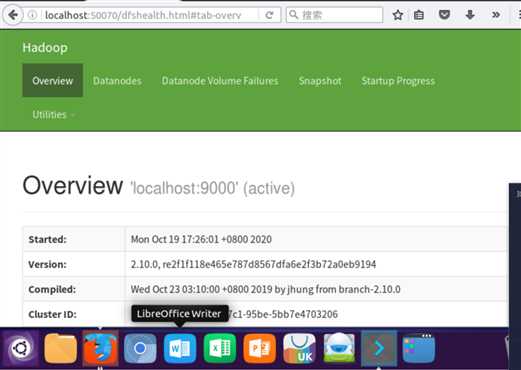Select the Compiled date value
The height and width of the screenshot is (370, 521).
click(265, 289)
